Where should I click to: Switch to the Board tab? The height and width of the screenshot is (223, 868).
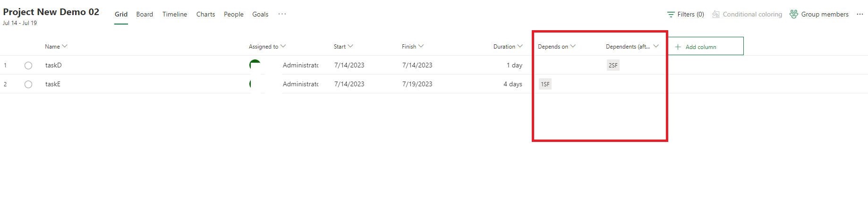point(145,14)
